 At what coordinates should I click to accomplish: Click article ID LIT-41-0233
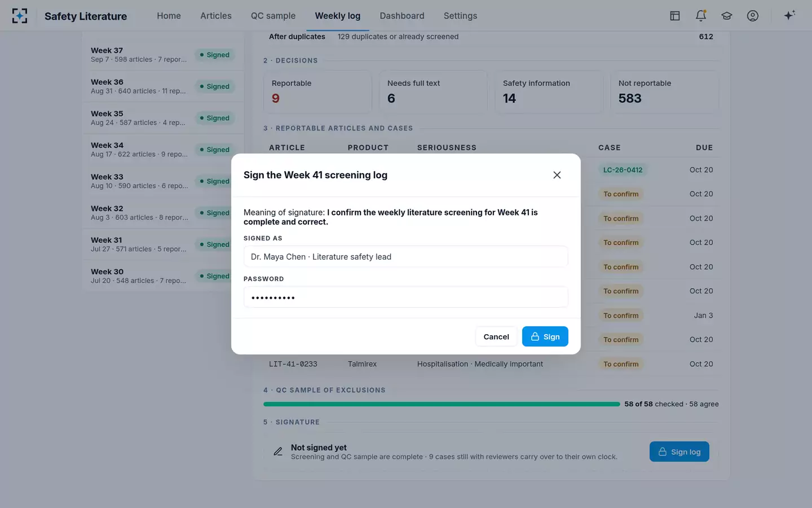click(x=293, y=364)
